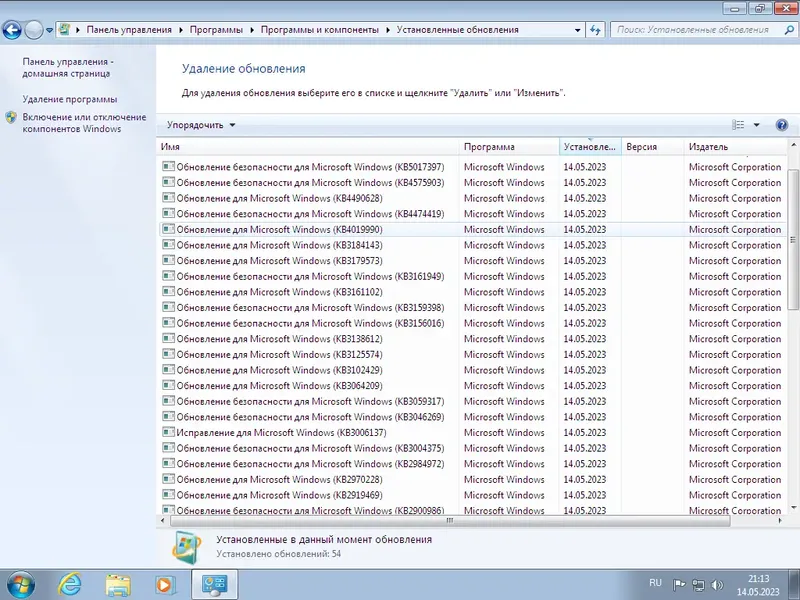
Task: Select update KB3161949 row
Action: pos(472,276)
